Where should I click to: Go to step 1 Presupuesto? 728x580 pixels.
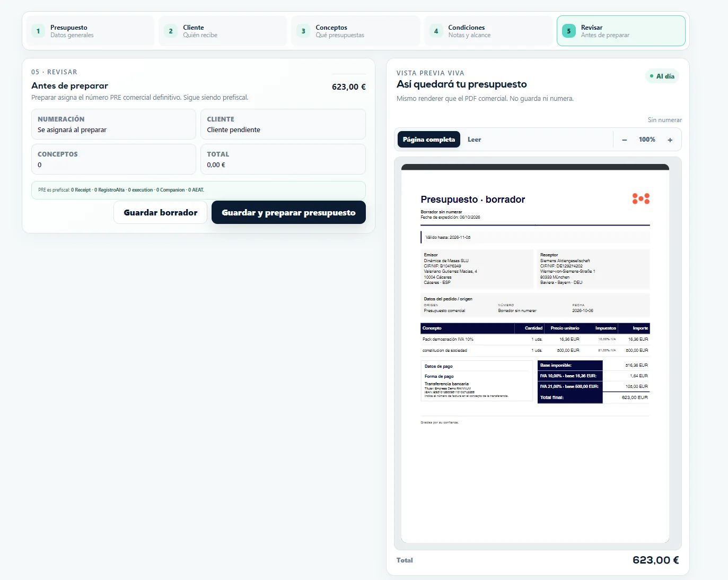[x=90, y=31]
